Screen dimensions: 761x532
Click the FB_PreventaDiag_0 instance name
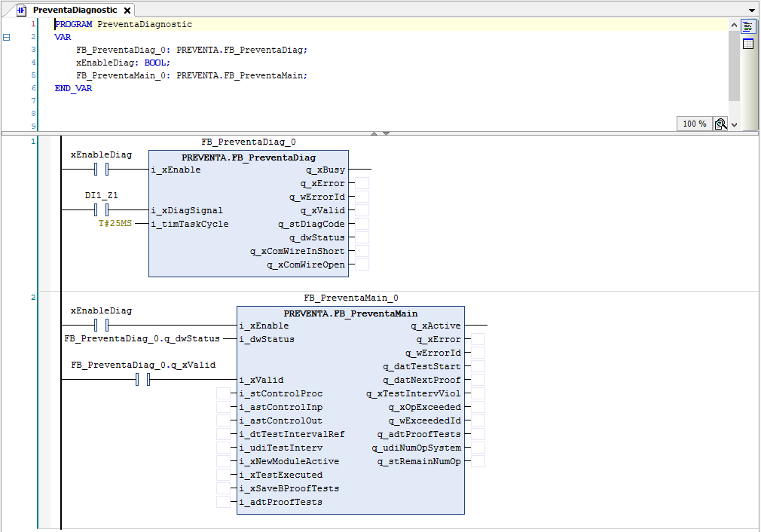[249, 142]
